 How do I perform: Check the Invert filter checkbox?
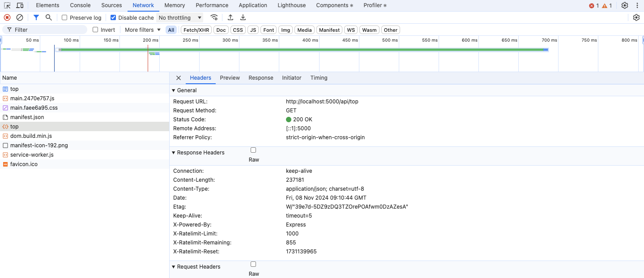(x=95, y=30)
